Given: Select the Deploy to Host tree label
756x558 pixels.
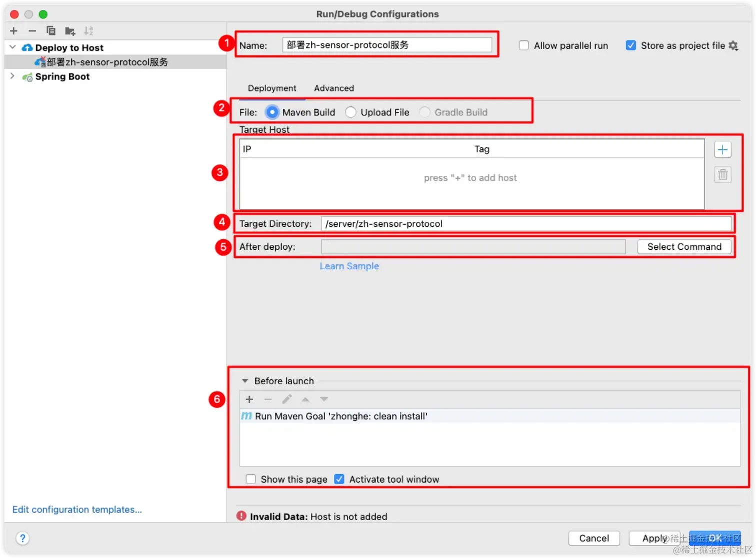Looking at the screenshot, I should [x=69, y=47].
